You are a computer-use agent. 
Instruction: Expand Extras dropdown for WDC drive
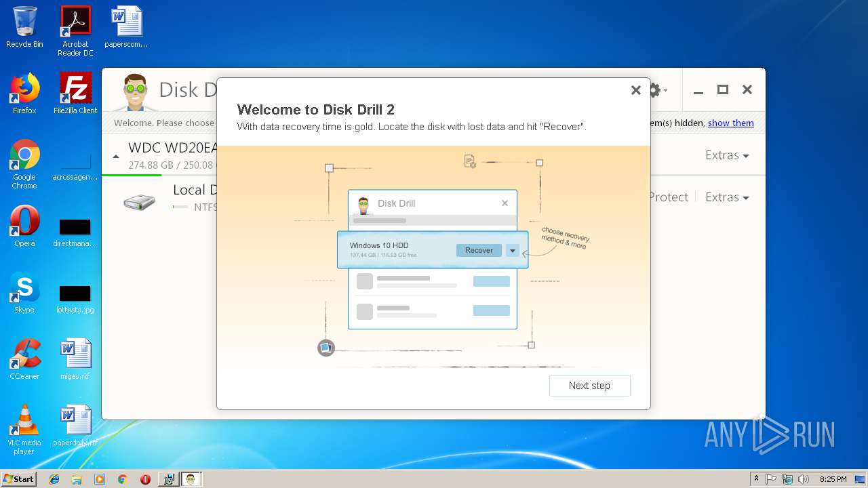point(727,155)
